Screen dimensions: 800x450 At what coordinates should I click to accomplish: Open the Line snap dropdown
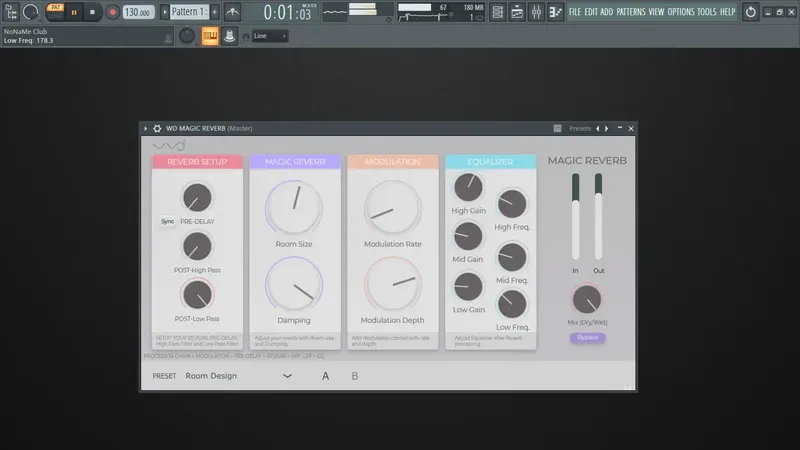coord(270,36)
